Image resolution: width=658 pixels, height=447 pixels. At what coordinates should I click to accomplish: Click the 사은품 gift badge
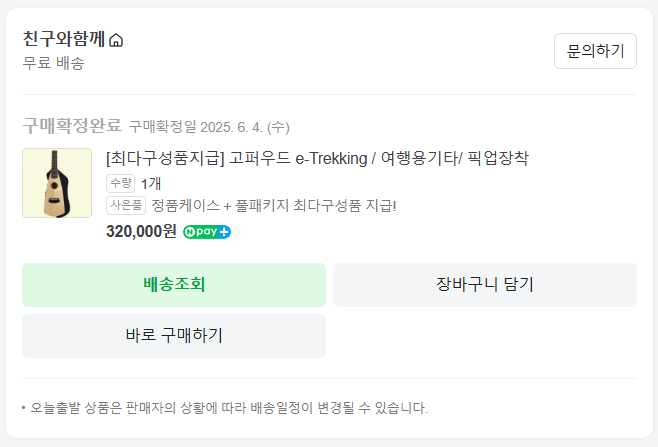(x=126, y=206)
